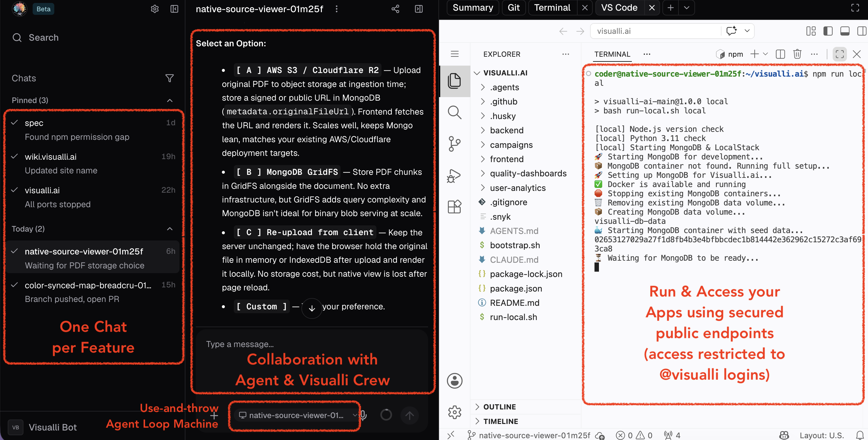Open README.md in the explorer
Image resolution: width=868 pixels, height=440 pixels.
coord(514,303)
